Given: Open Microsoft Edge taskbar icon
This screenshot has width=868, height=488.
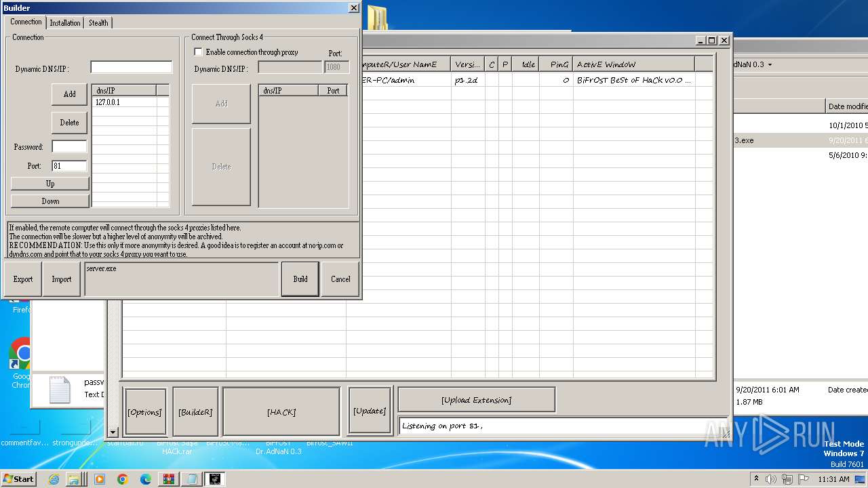Looking at the screenshot, I should click(146, 479).
